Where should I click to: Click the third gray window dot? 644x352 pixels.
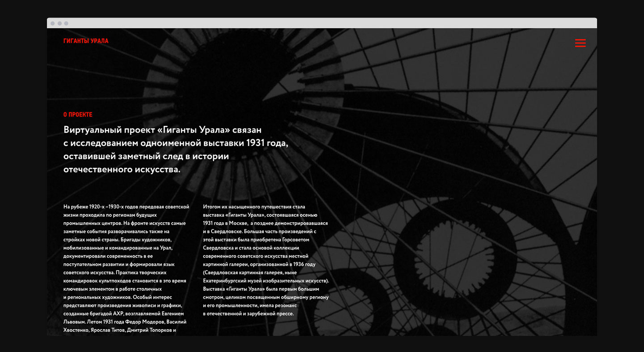[66, 23]
